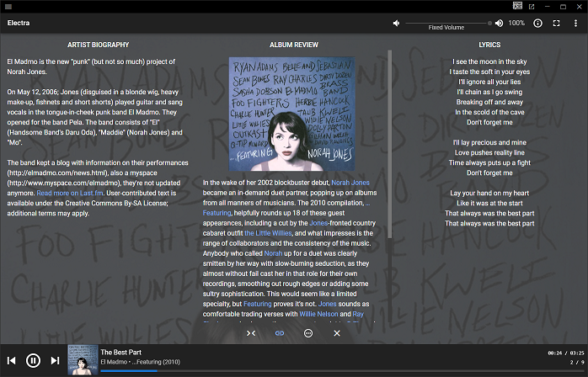Follow the 'Norah Jones' link in the review

(x=350, y=183)
